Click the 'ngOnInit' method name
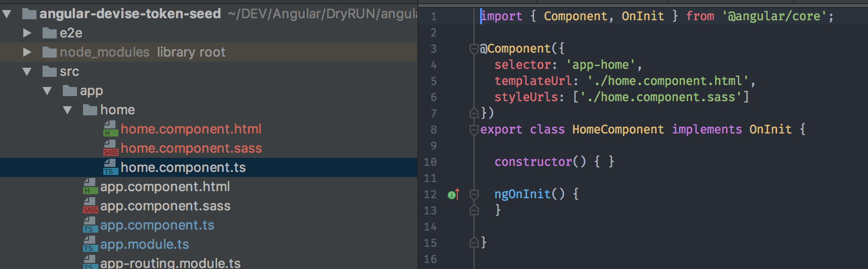This screenshot has height=269, width=868. [x=523, y=194]
